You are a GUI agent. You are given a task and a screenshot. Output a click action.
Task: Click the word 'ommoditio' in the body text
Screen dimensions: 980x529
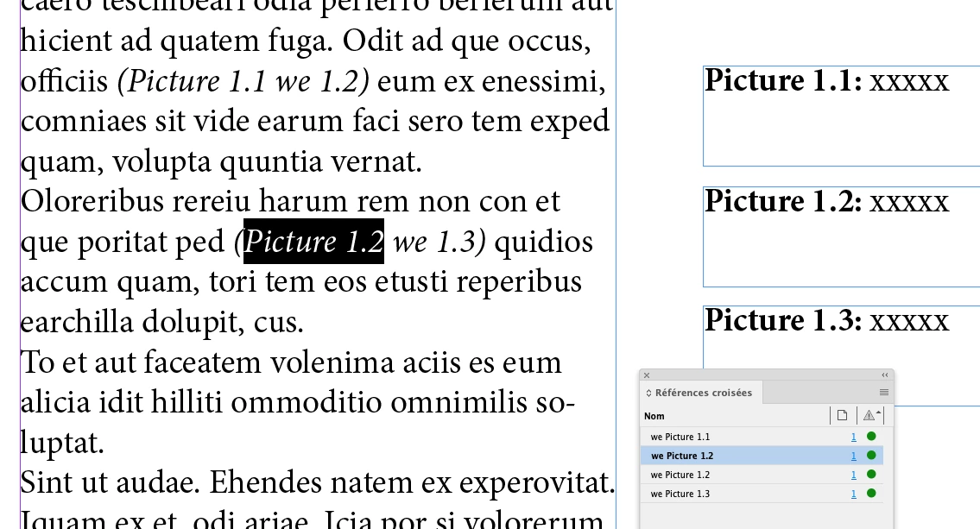click(x=307, y=402)
